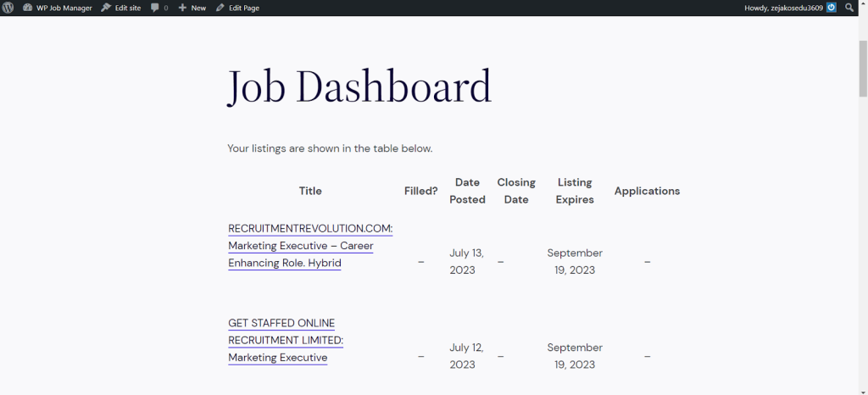Click the Date Posted column header

468,191
